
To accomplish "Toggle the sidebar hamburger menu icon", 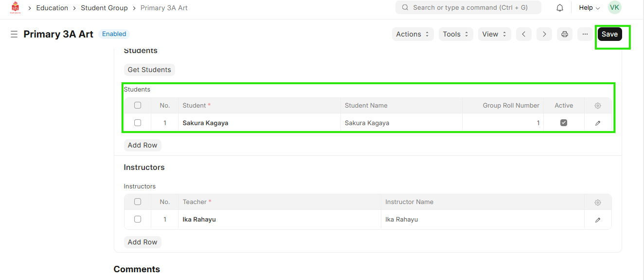I will click(x=14, y=34).
